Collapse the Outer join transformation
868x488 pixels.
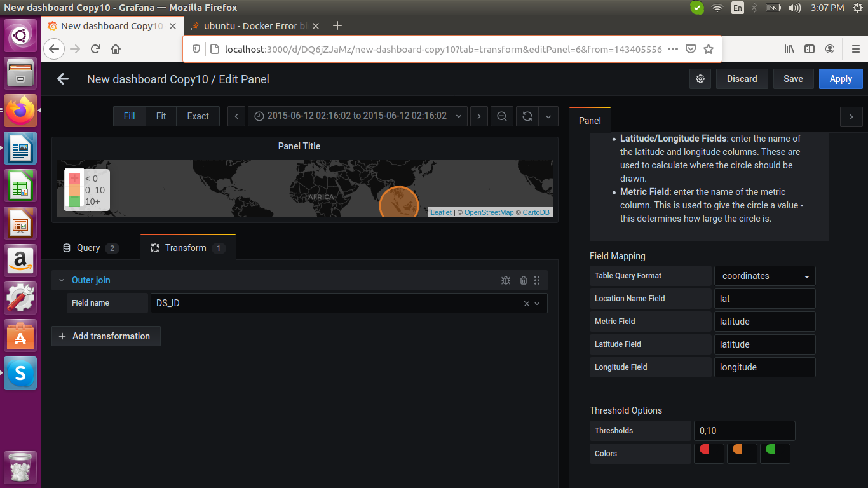coord(61,280)
